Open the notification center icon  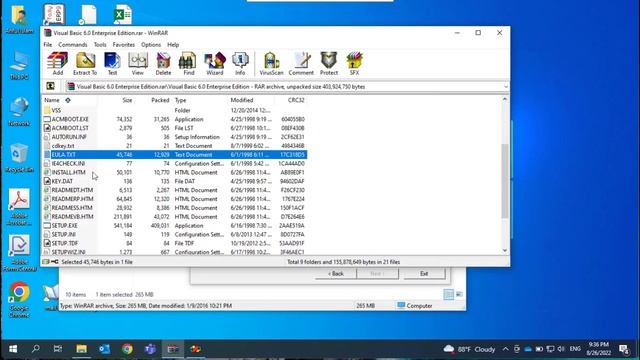coord(624,349)
